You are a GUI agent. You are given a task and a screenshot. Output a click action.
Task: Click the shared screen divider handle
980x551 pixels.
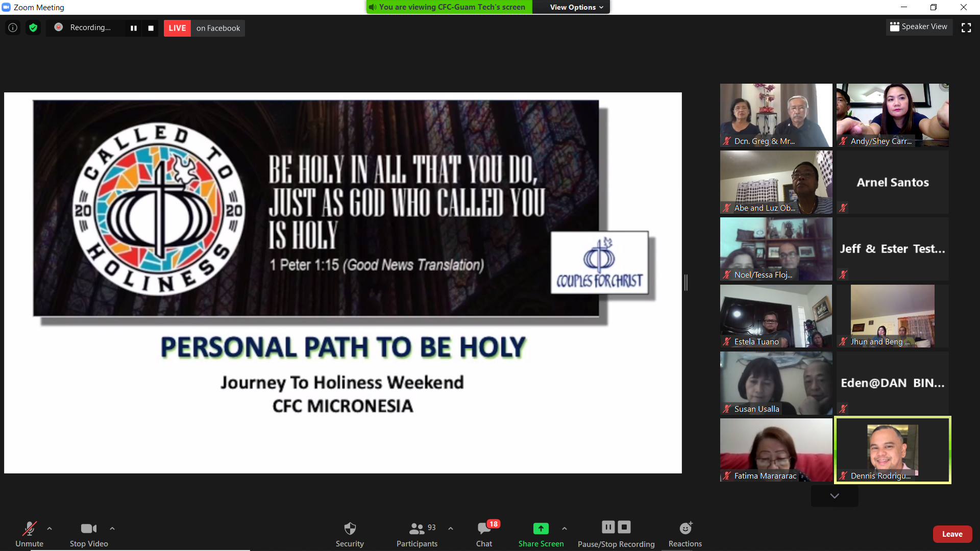click(686, 282)
